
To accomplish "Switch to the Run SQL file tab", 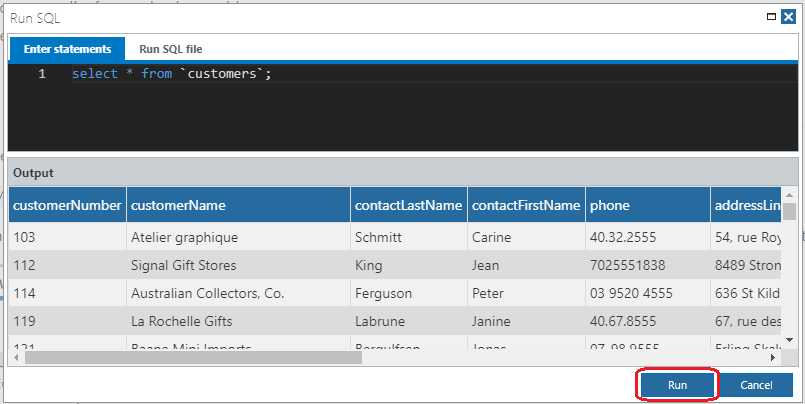I will [170, 49].
